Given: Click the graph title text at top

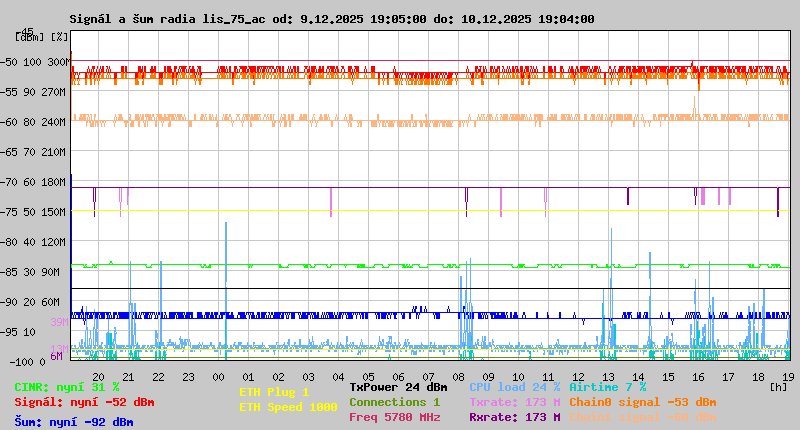Looking at the screenshot, I should (331, 19).
